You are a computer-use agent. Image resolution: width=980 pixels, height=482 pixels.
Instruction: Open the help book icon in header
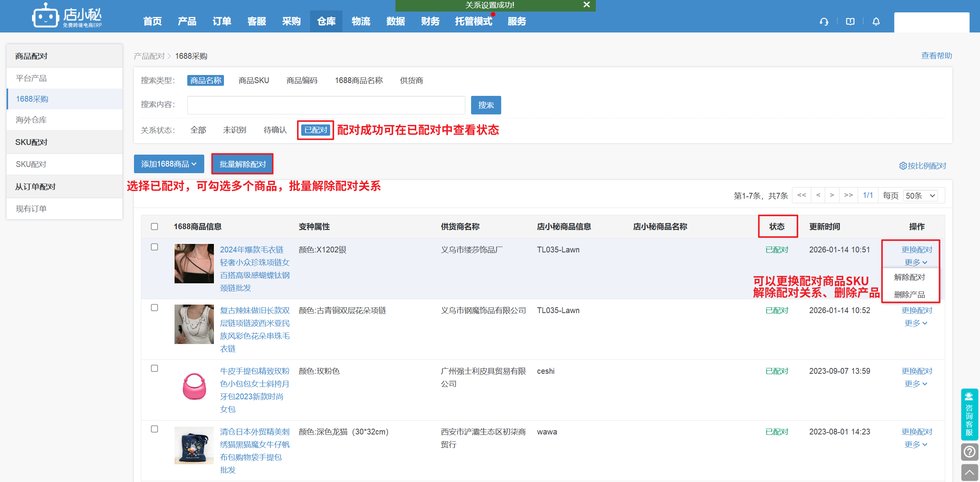tap(850, 22)
